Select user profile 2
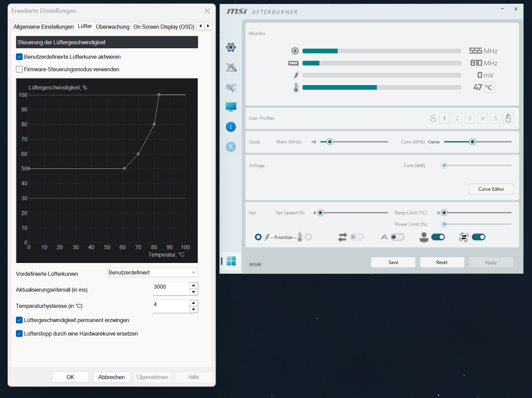Viewport: 532px width, 398px height. [457, 118]
